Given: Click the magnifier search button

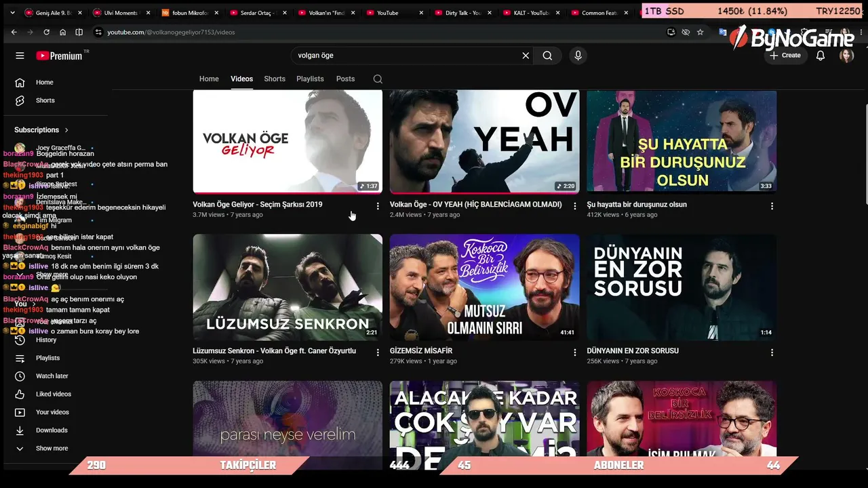Looking at the screenshot, I should 547,56.
